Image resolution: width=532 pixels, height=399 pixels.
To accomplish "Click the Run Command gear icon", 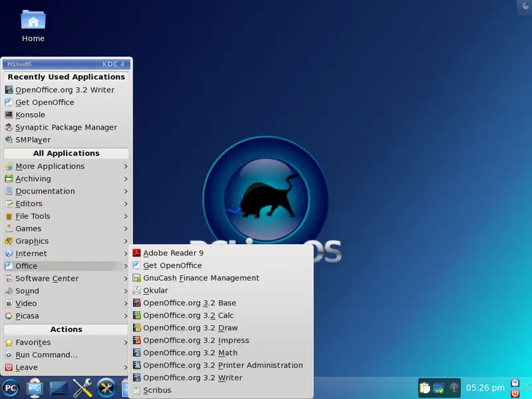I will pos(9,355).
